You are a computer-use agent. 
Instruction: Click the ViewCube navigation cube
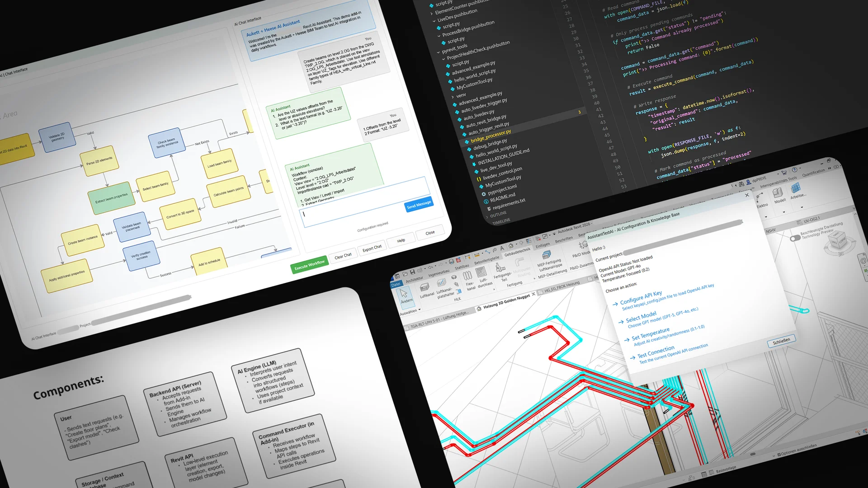point(837,239)
